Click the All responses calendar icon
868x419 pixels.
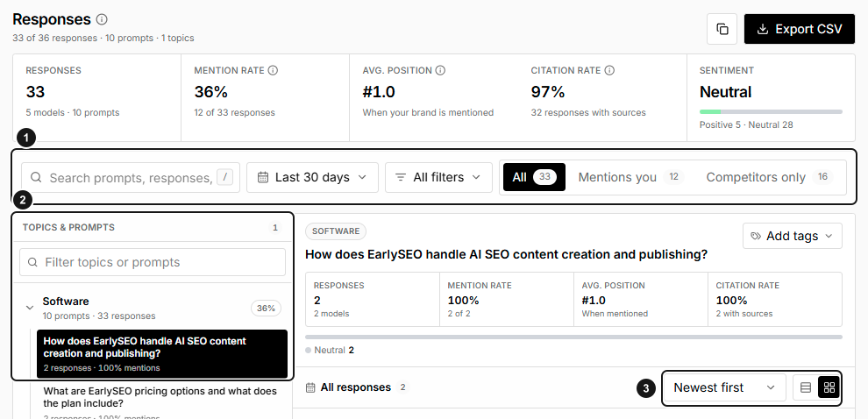[311, 387]
